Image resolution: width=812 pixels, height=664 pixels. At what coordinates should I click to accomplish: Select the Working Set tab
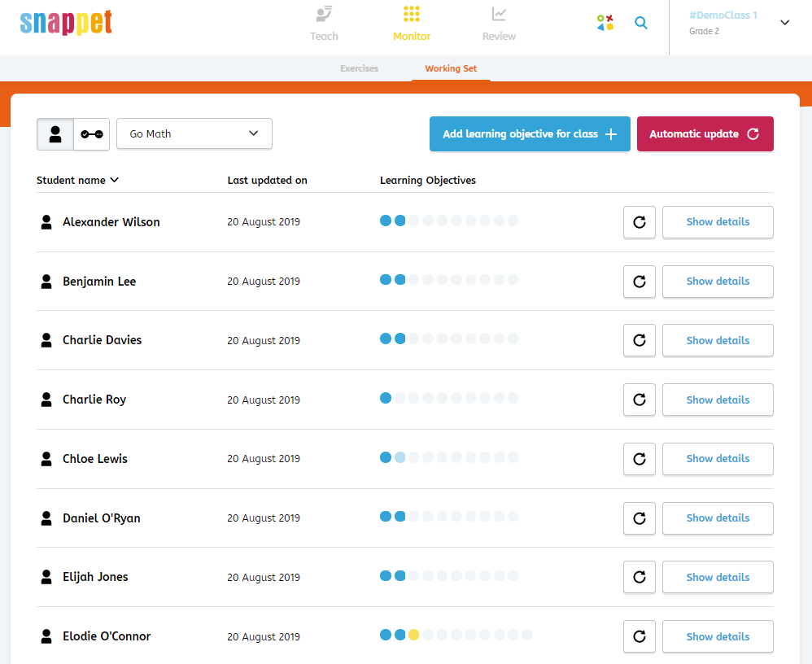pyautogui.click(x=451, y=68)
